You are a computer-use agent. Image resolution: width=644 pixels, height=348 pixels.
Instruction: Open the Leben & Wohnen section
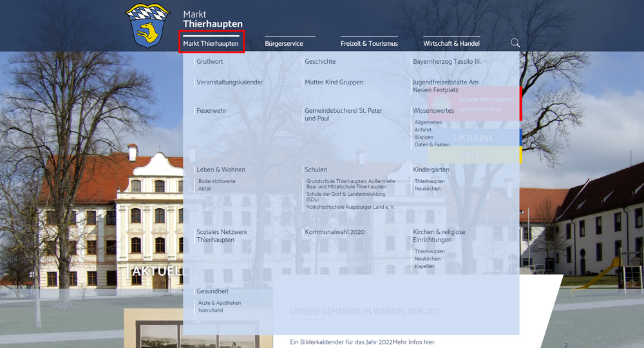[x=220, y=169]
